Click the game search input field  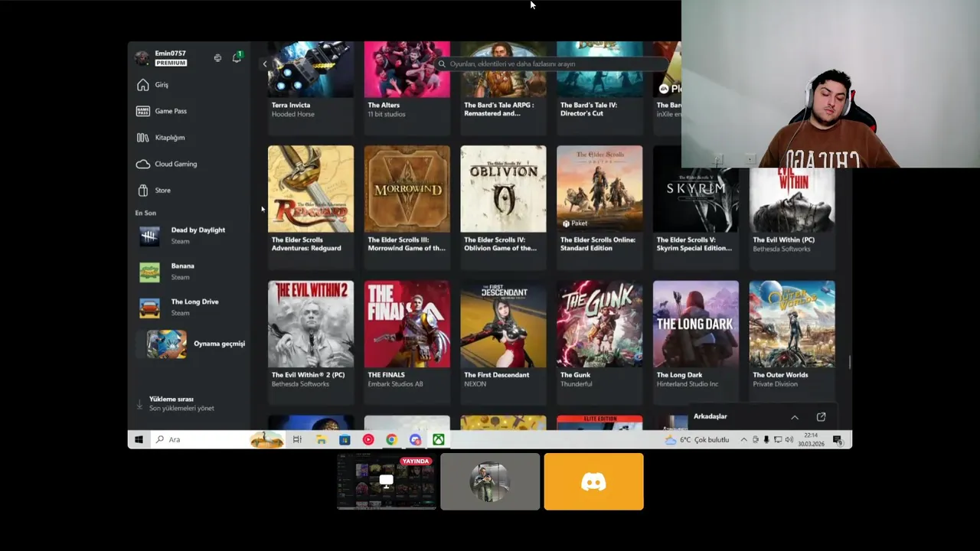pos(551,64)
